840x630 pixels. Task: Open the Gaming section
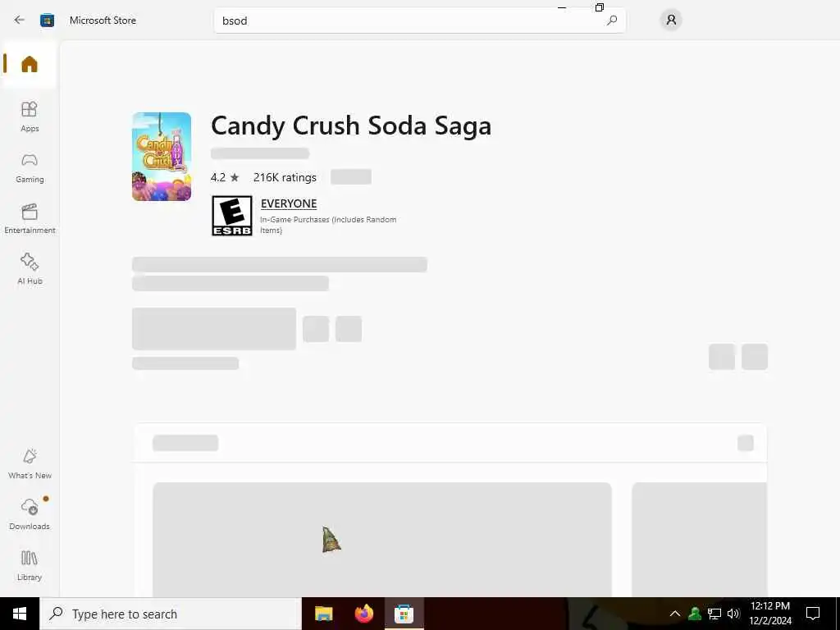30,168
